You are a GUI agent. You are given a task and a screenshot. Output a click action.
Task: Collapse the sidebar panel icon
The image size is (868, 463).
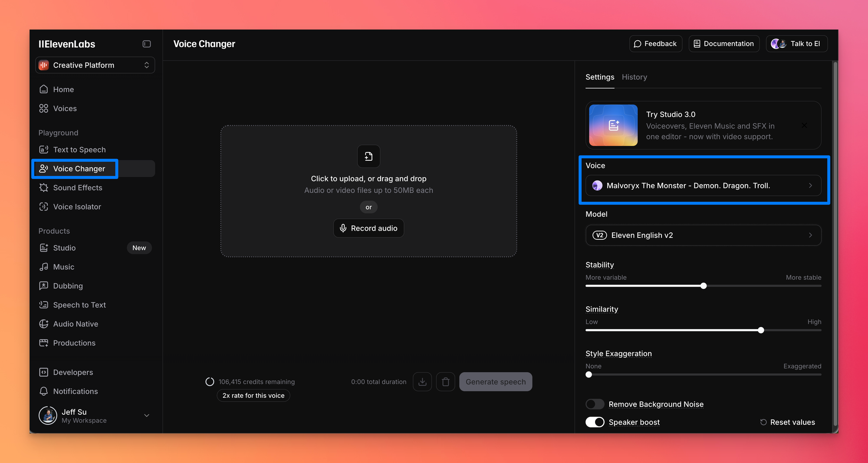[147, 44]
